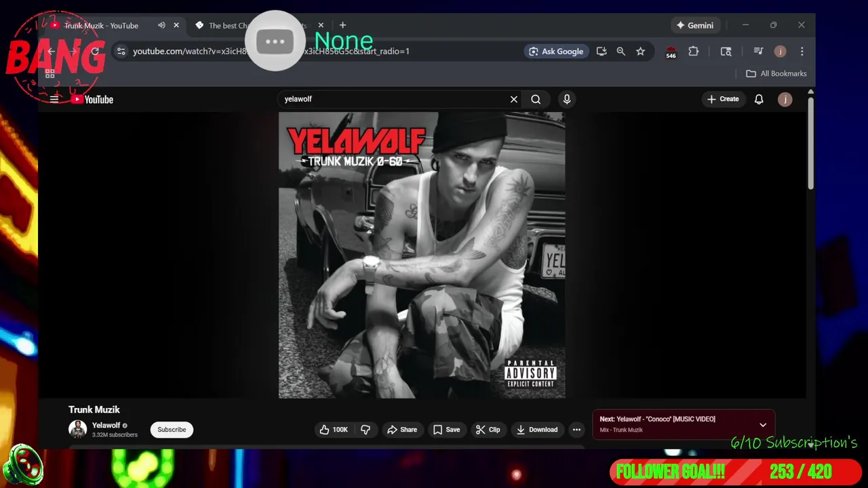This screenshot has width=868, height=488.
Task: Open media controls music note icon
Action: click(x=758, y=52)
